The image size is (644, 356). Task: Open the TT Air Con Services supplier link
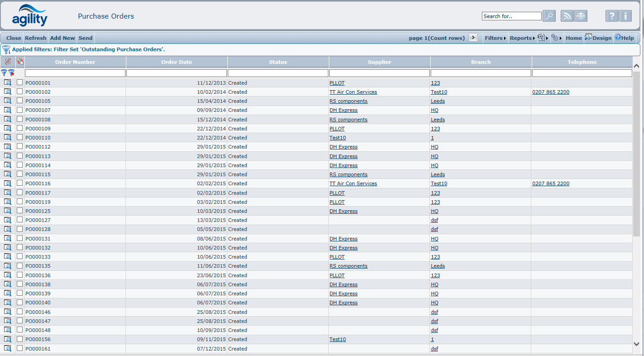[353, 92]
